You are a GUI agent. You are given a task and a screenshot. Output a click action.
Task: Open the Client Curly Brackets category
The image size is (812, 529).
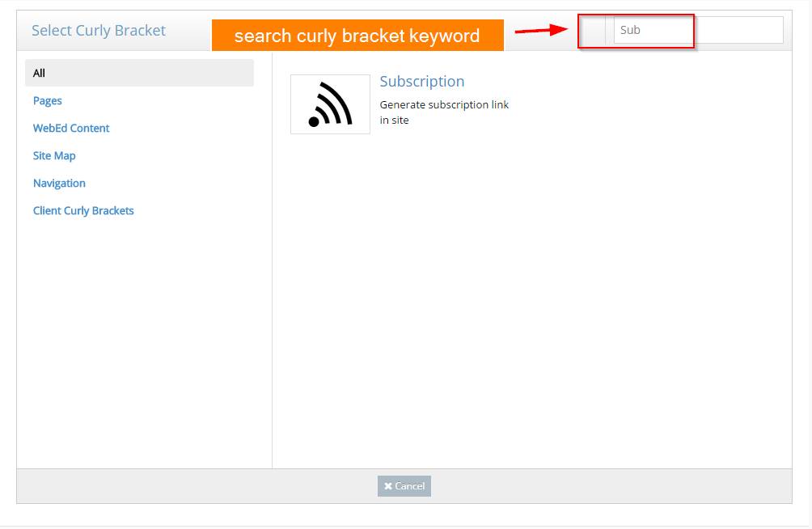[x=83, y=211]
